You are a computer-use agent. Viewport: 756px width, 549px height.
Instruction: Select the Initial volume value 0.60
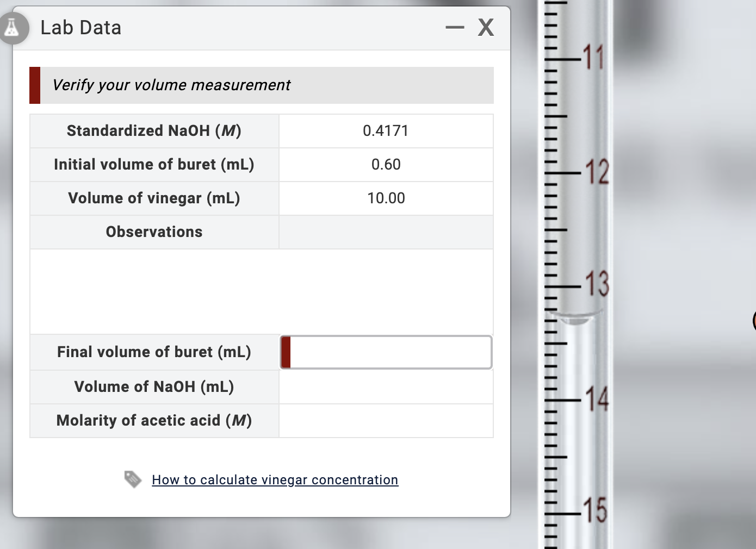pyautogui.click(x=386, y=164)
